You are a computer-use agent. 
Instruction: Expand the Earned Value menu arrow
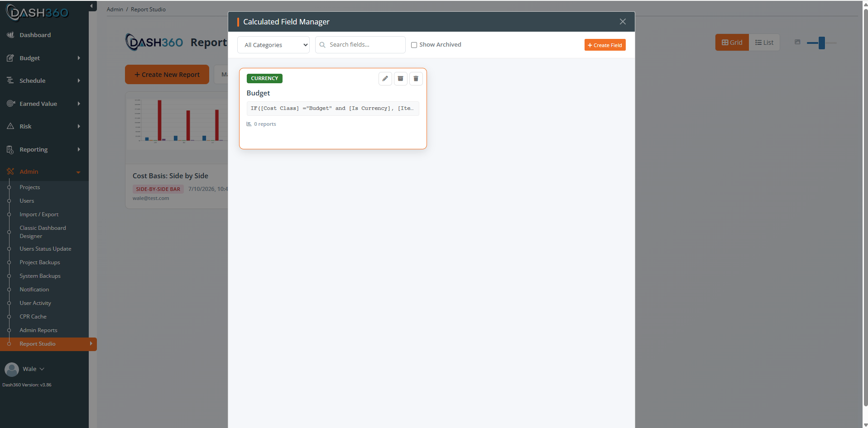tap(79, 104)
